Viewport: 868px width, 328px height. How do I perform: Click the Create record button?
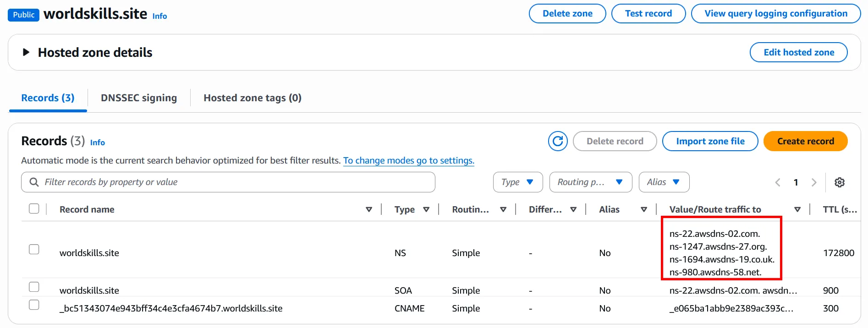tap(805, 141)
